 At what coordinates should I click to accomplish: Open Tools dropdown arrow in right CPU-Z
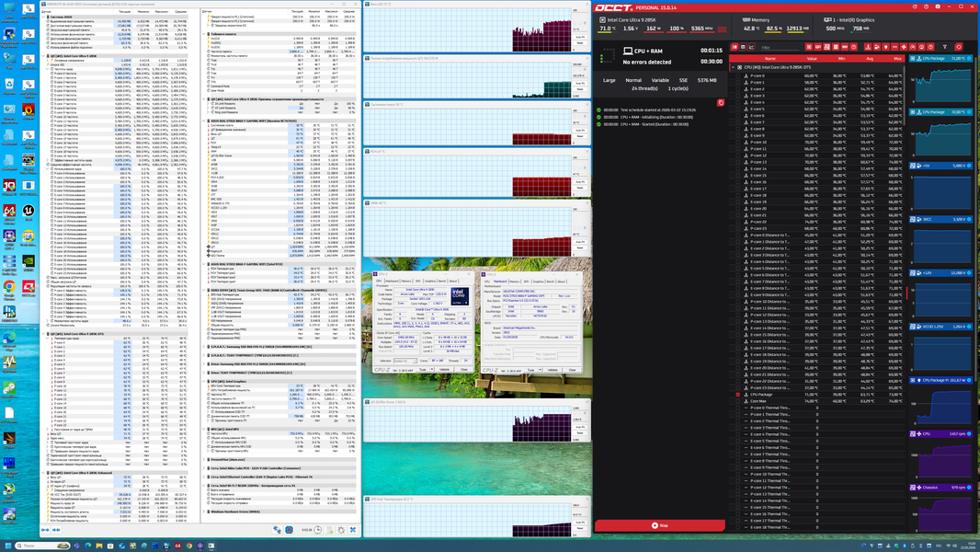click(x=540, y=370)
